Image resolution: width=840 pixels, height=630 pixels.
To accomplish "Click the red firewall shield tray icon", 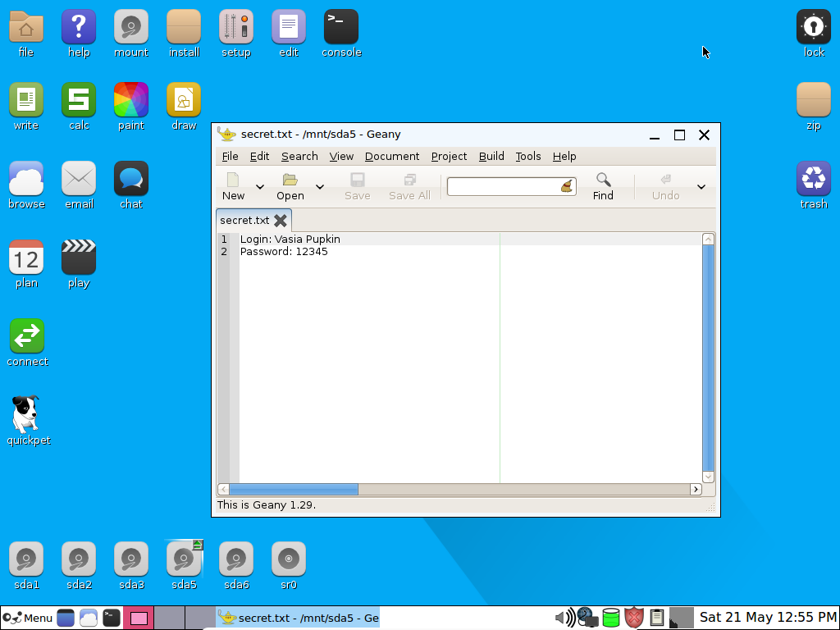I will (634, 618).
